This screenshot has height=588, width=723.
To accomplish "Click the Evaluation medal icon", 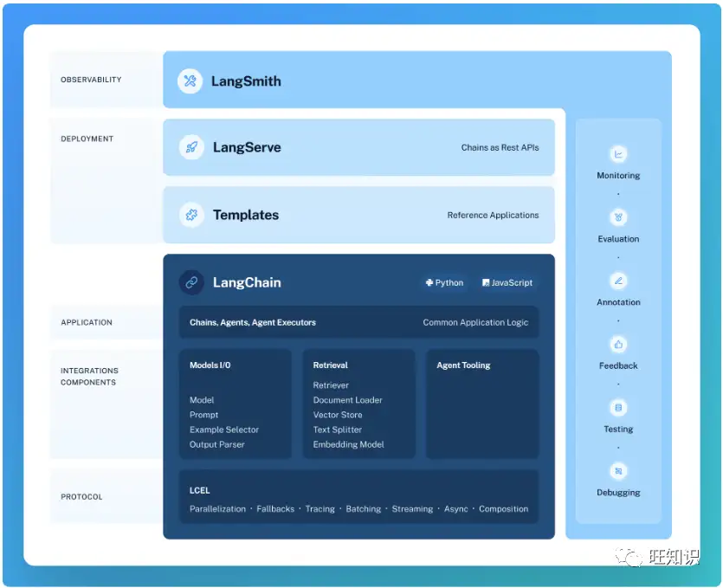I will coord(618,217).
